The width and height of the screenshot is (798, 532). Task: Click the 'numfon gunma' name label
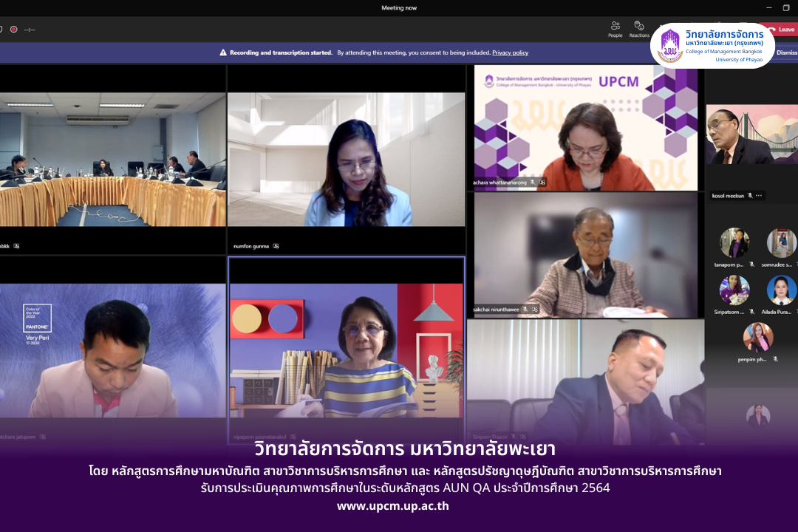coord(251,246)
